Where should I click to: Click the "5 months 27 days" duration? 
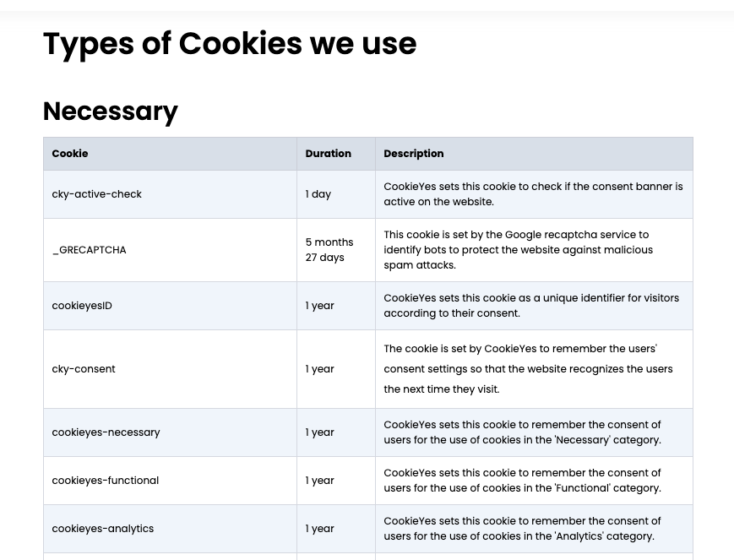(329, 250)
